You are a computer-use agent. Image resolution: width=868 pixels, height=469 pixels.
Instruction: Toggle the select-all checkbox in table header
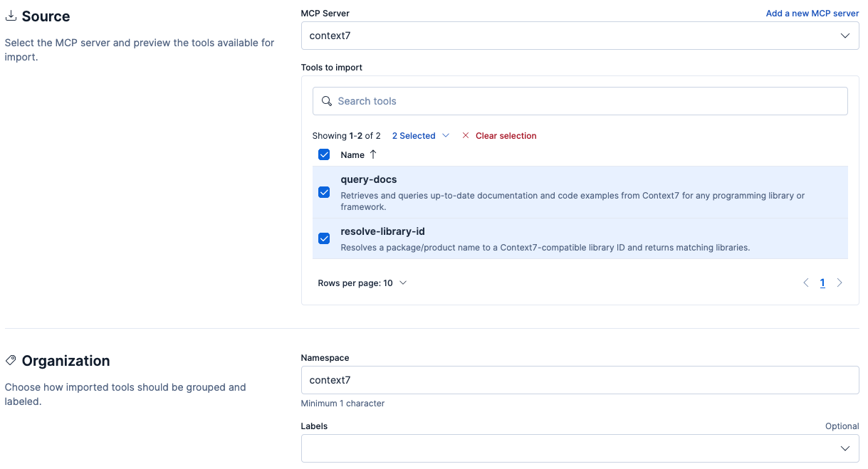point(324,154)
